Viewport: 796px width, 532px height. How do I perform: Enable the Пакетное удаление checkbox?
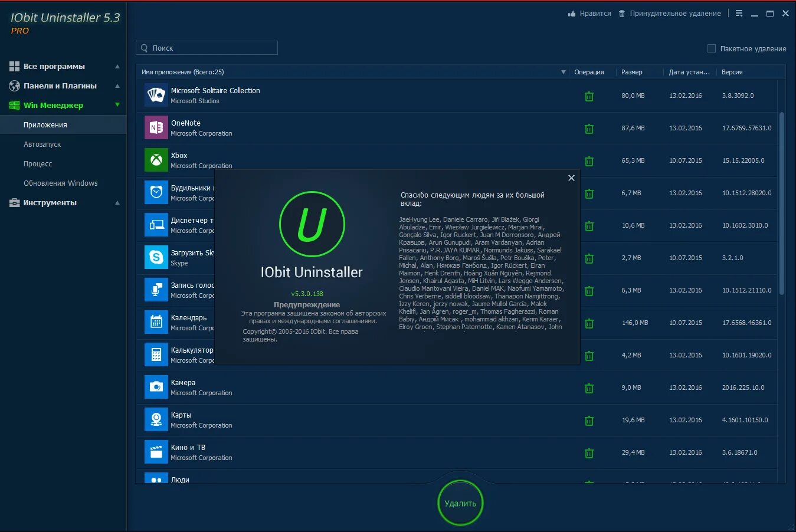pos(712,48)
